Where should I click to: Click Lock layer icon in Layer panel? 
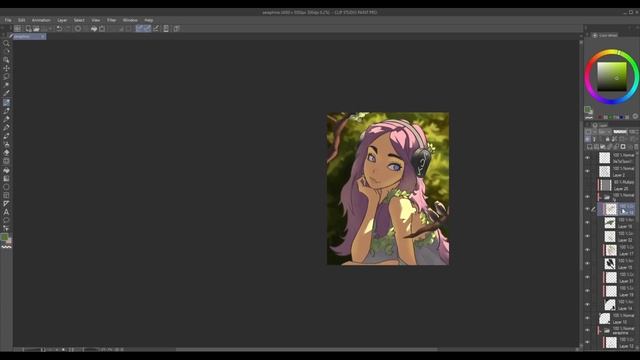607,139
